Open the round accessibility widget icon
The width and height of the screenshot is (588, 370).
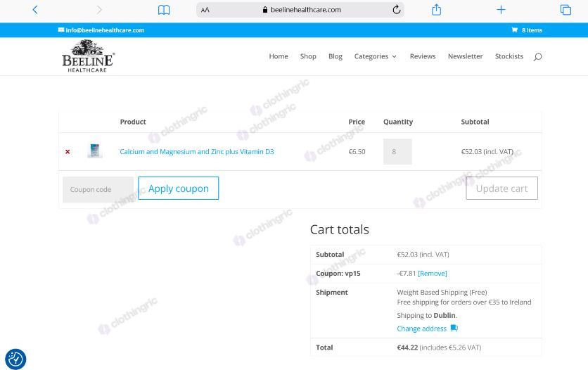coord(15,359)
